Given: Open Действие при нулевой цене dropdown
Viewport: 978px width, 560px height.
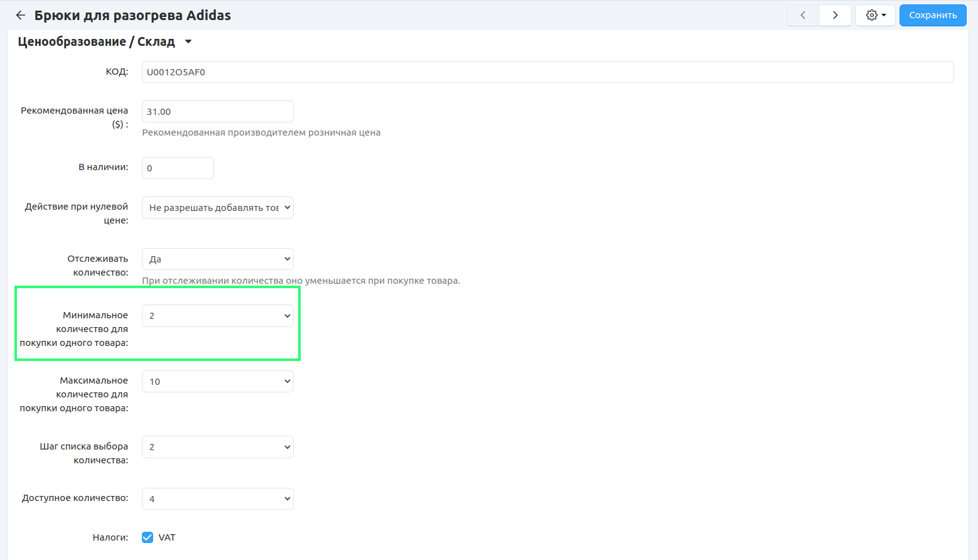Looking at the screenshot, I should click(217, 208).
